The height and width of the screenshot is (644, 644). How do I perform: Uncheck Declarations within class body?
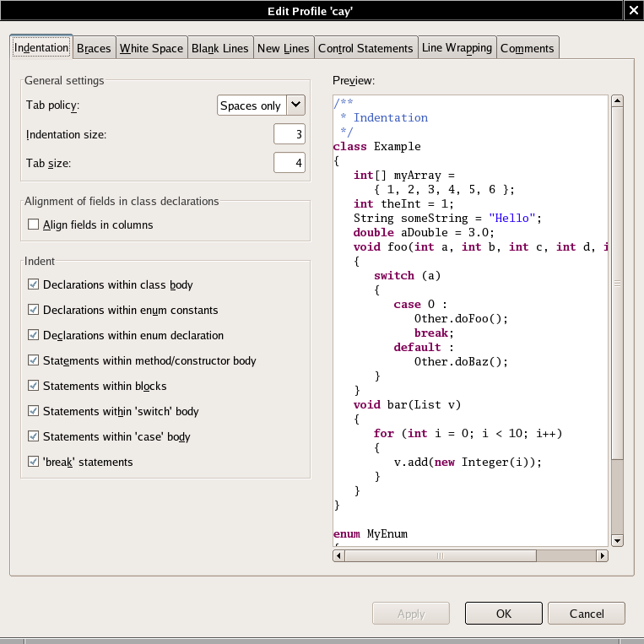[x=34, y=284]
